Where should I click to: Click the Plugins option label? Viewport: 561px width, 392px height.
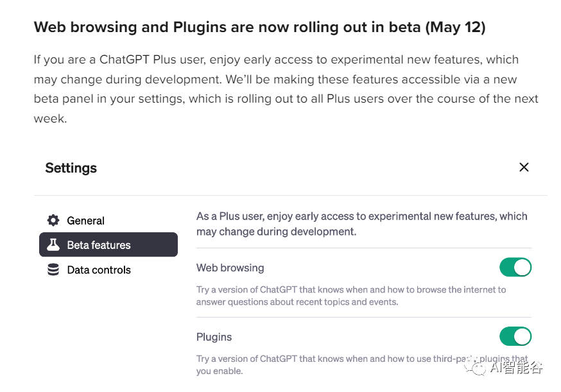pyautogui.click(x=214, y=337)
